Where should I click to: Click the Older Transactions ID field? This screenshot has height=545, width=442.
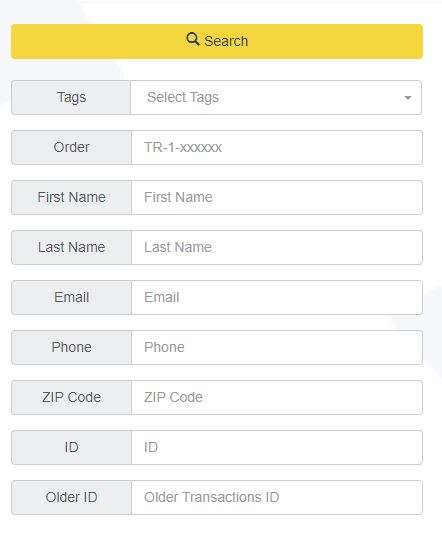point(277,498)
